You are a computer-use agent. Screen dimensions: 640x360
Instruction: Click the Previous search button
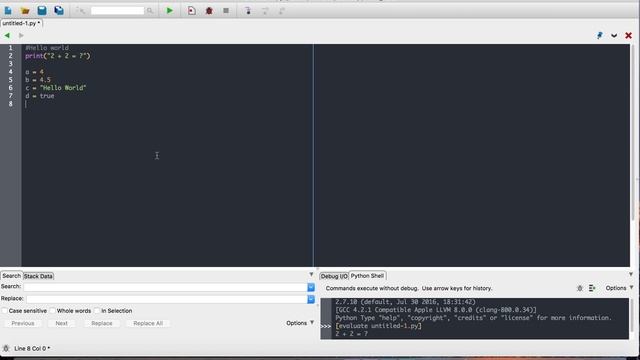pos(23,323)
